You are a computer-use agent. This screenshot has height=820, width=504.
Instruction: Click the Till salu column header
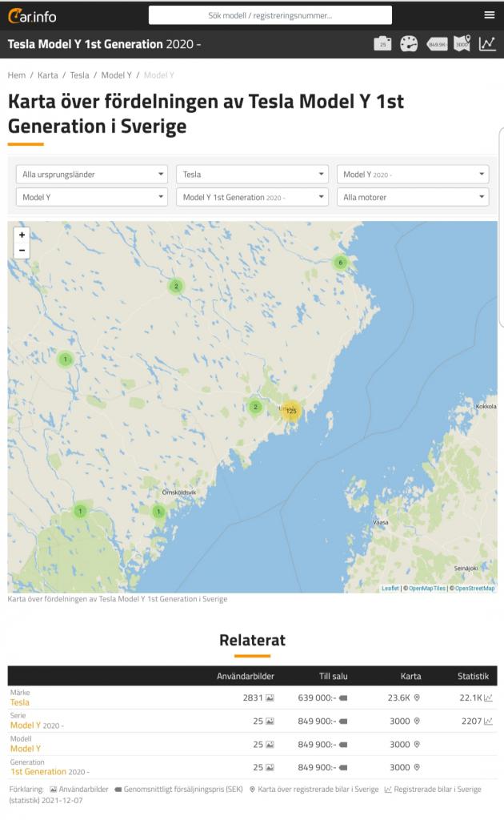(334, 676)
